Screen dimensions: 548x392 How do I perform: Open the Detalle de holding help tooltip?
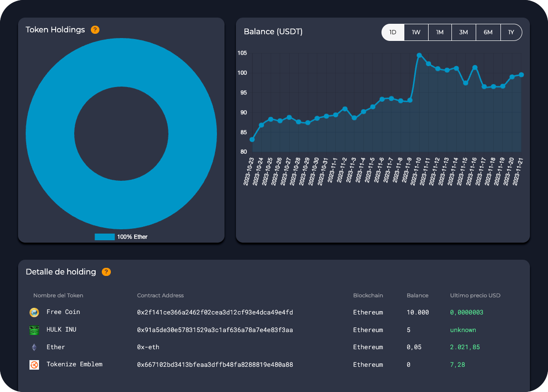pos(107,272)
